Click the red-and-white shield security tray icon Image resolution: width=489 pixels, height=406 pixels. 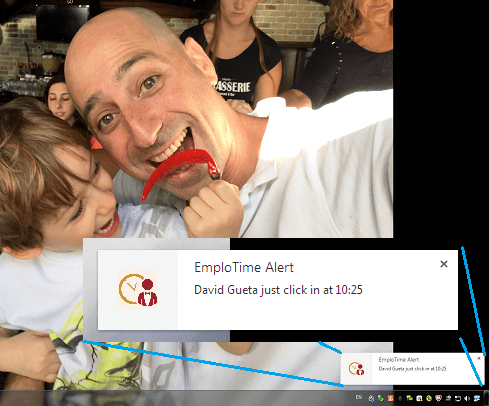[438, 398]
